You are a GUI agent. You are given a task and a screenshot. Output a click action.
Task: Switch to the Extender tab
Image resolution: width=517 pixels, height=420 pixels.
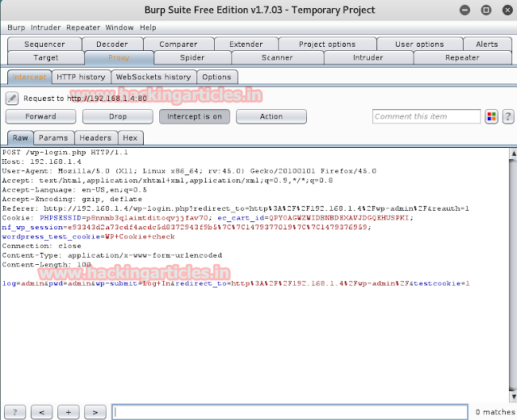246,44
